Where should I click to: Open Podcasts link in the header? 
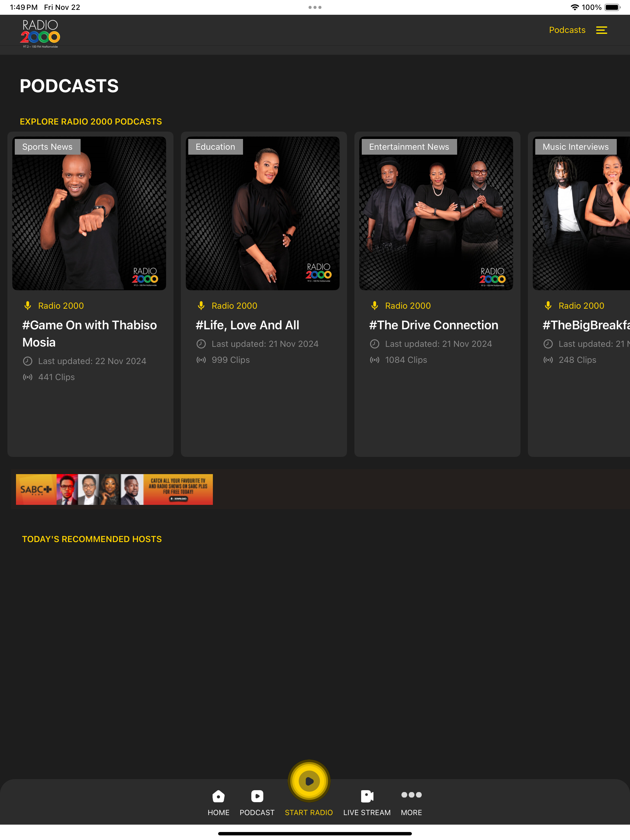coord(567,30)
